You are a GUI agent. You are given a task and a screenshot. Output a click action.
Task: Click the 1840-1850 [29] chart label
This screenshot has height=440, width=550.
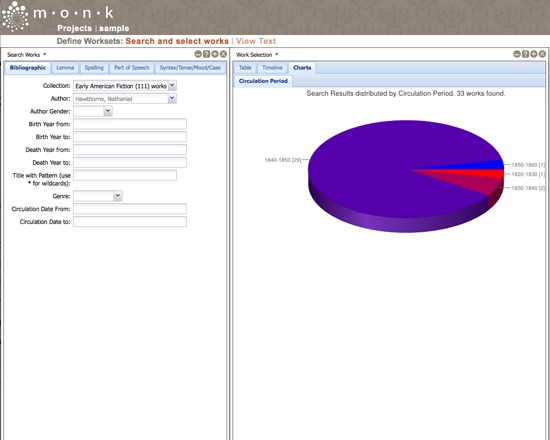click(283, 160)
